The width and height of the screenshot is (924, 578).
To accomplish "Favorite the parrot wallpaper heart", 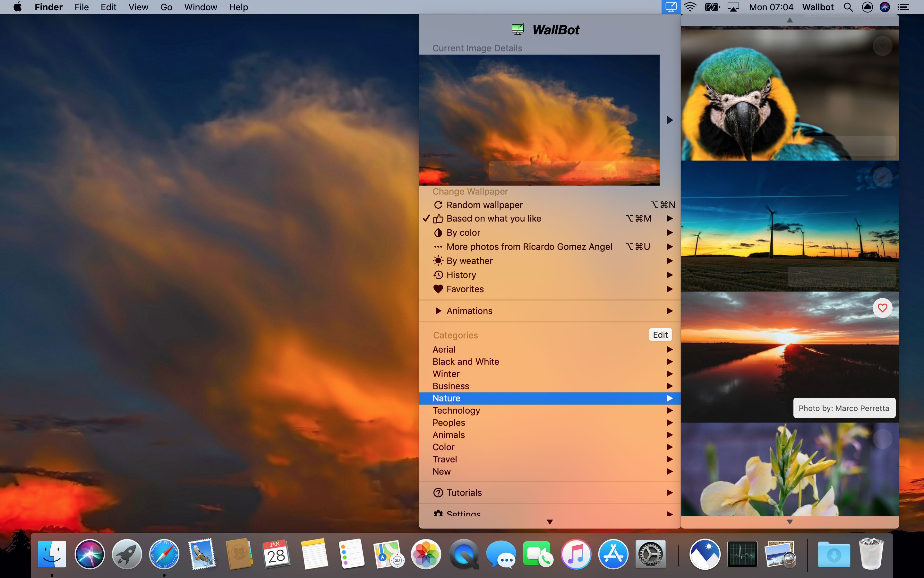I will 882,46.
